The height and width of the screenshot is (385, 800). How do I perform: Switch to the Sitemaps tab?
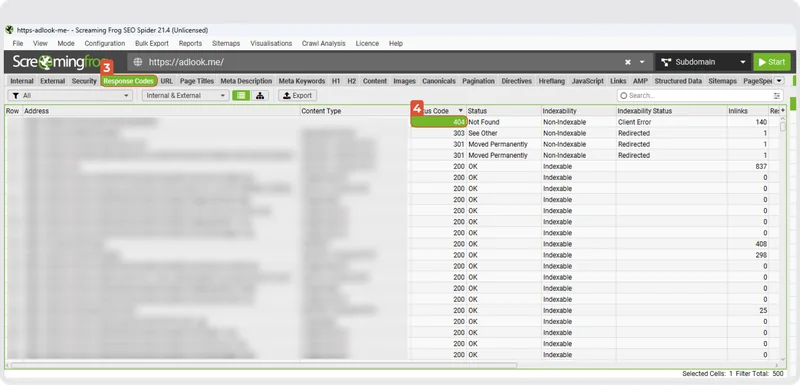tap(722, 81)
